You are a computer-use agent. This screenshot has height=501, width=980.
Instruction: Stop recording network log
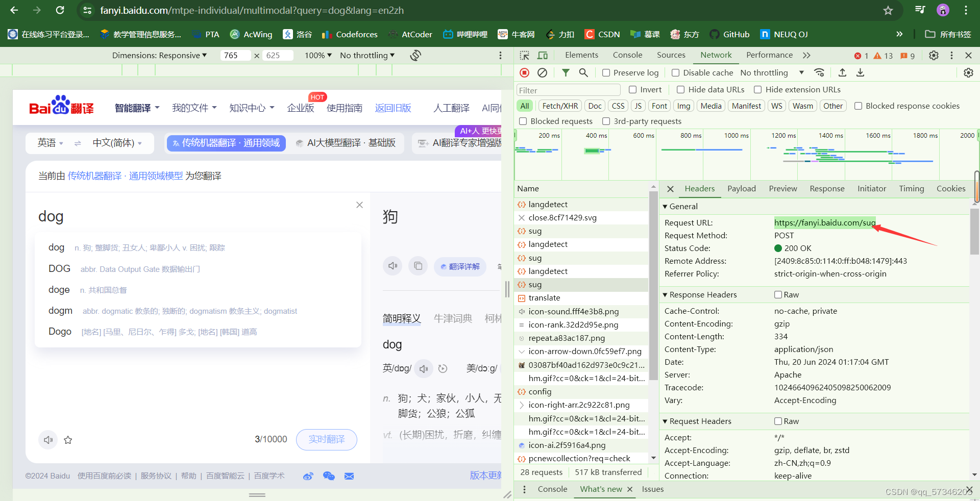[524, 73]
